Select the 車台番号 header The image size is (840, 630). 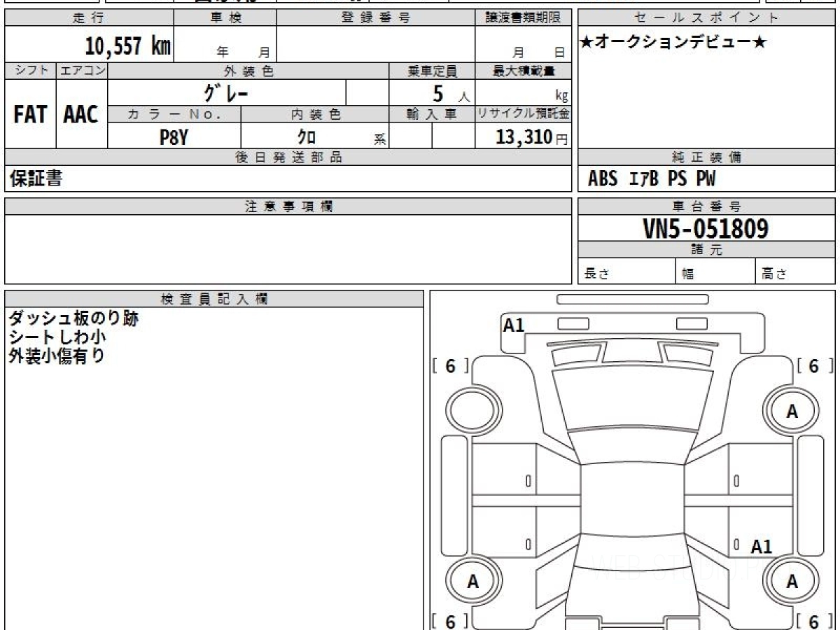pos(707,206)
